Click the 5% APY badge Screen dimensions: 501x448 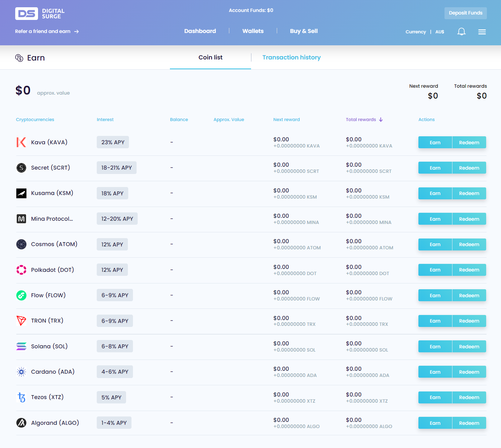pyautogui.click(x=111, y=397)
